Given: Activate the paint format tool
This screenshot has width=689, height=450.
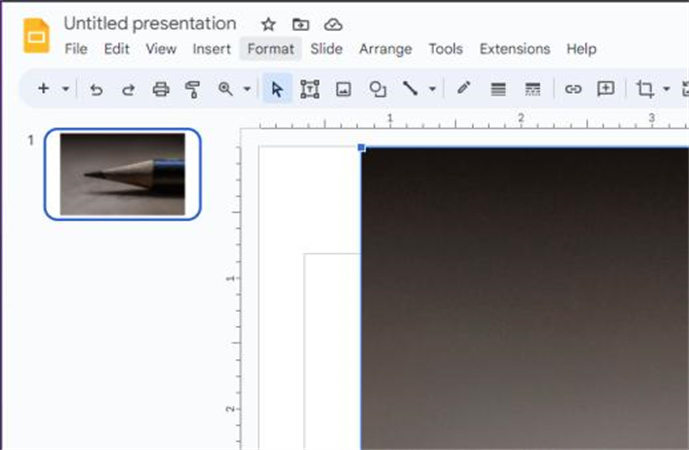Looking at the screenshot, I should [193, 89].
